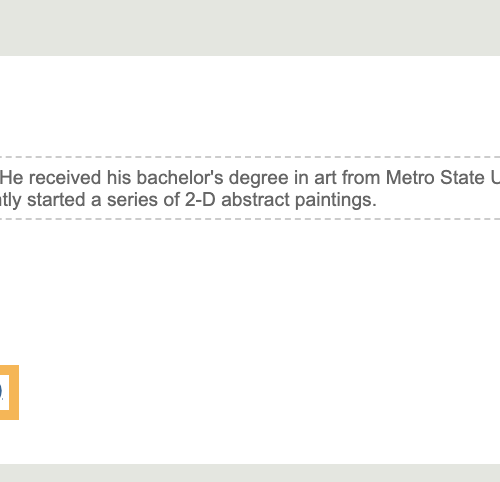Click the word 'from' before Metro State

(x=361, y=177)
